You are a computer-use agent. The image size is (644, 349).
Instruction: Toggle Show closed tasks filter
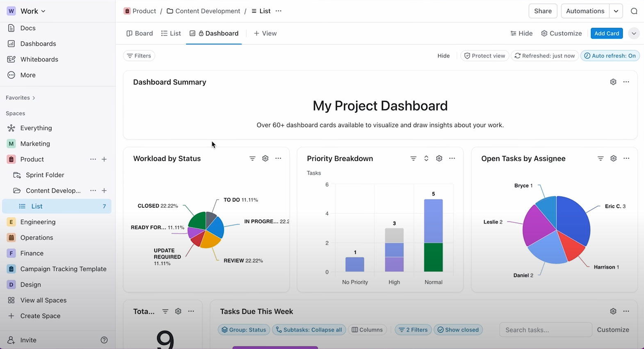click(458, 330)
